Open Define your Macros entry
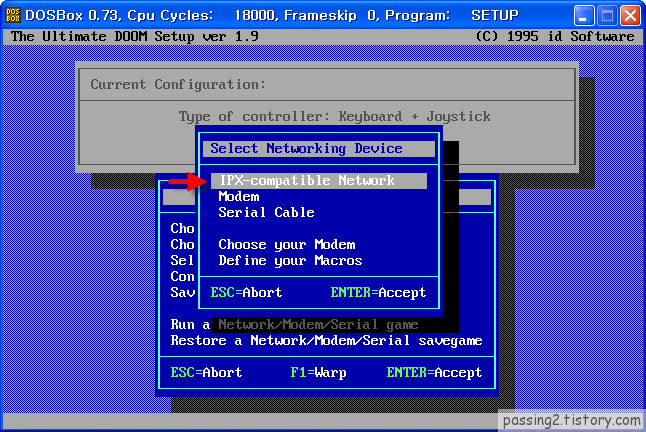This screenshot has height=432, width=646. point(290,261)
